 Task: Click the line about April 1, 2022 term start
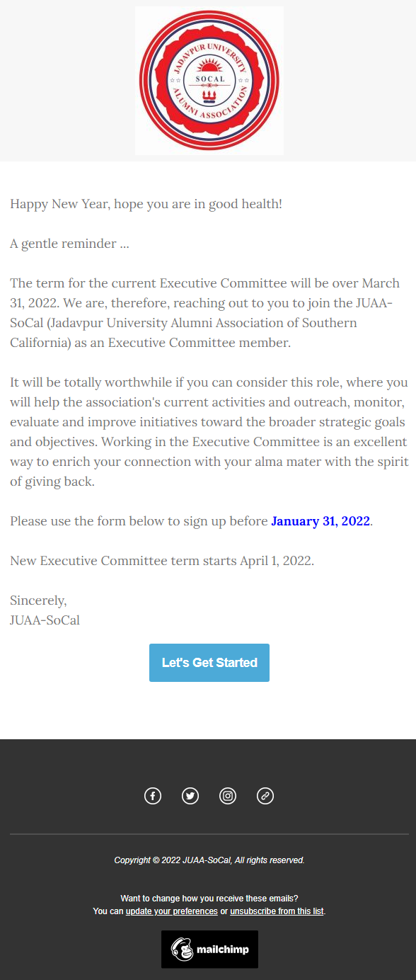162,561
